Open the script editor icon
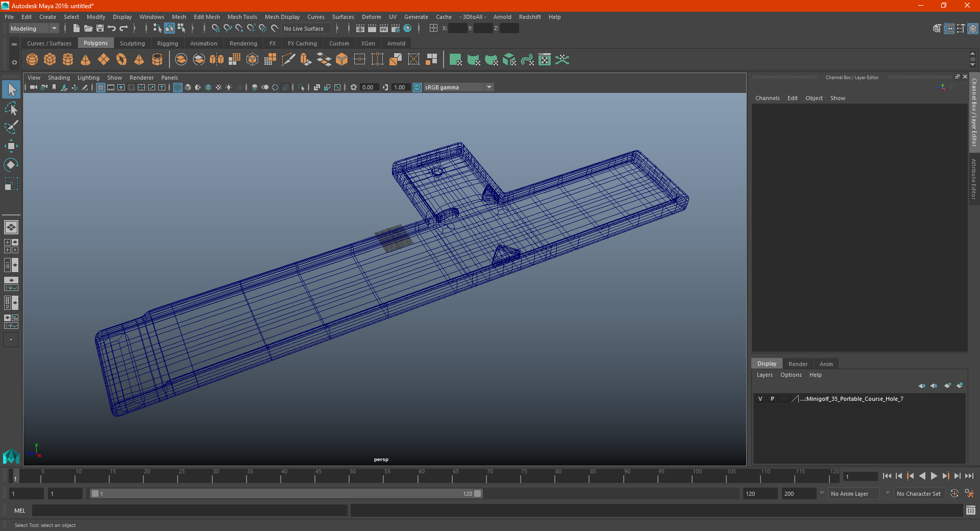 click(971, 510)
